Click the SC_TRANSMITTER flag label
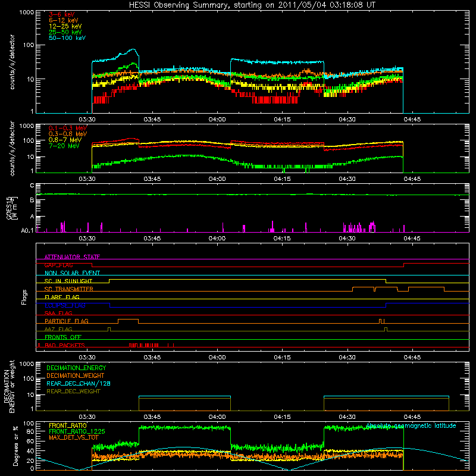The height and width of the screenshot is (476, 476). pos(69,289)
